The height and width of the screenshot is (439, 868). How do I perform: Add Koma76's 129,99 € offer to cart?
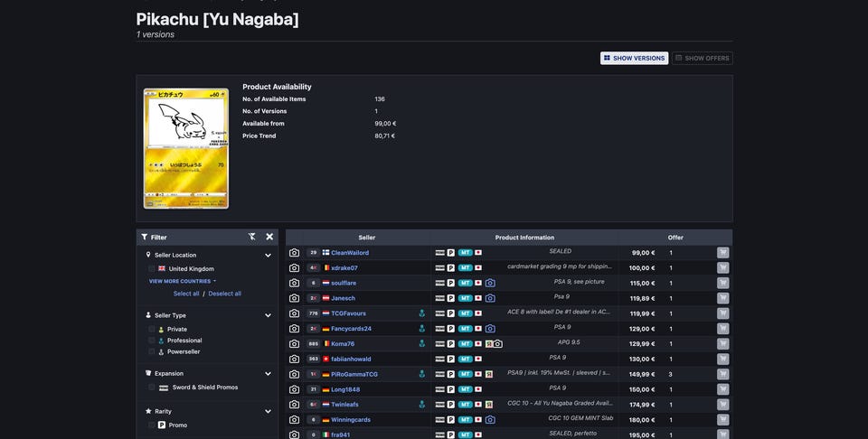(723, 344)
